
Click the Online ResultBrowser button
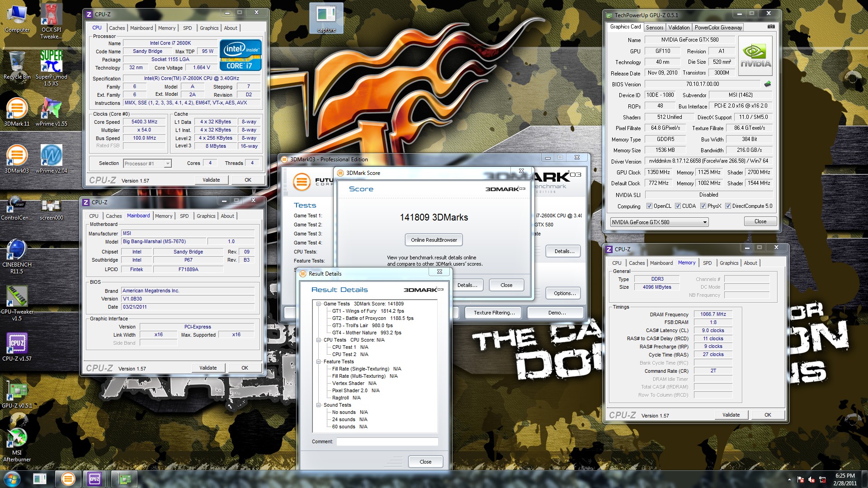pyautogui.click(x=434, y=240)
